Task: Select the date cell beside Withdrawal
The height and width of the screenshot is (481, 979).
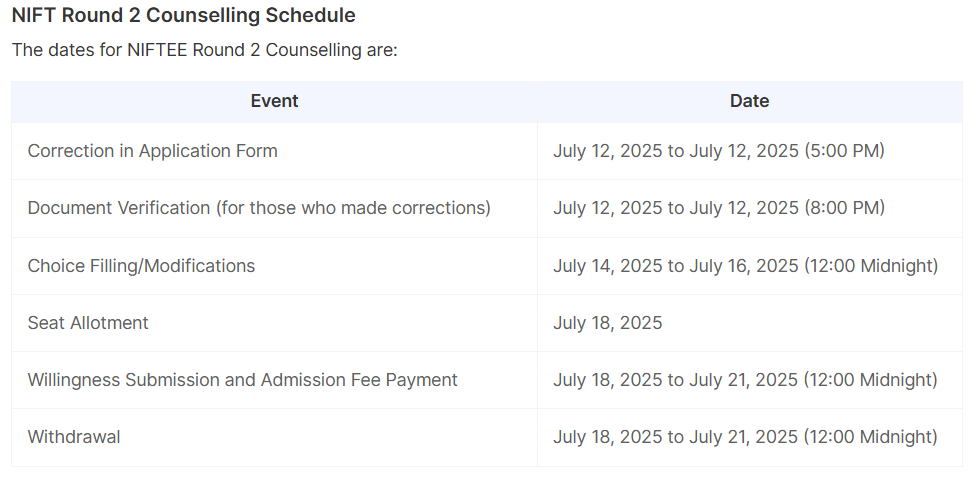Action: (x=749, y=437)
